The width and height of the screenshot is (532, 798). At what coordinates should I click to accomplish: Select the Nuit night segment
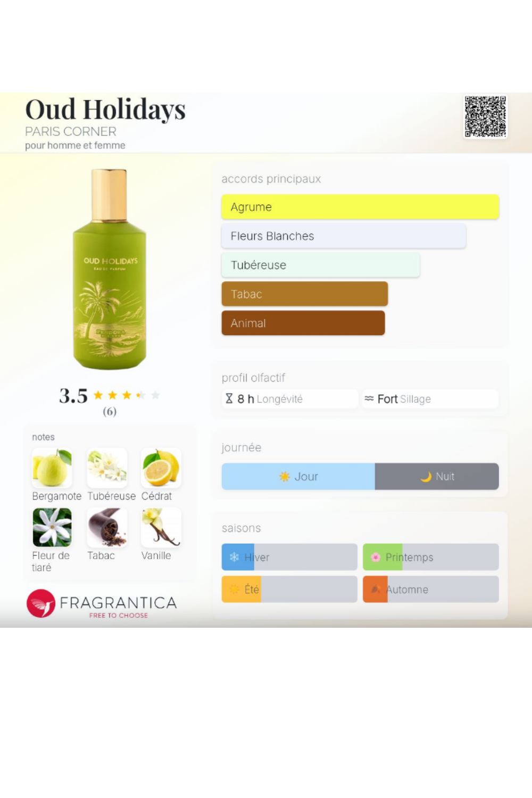[437, 477]
